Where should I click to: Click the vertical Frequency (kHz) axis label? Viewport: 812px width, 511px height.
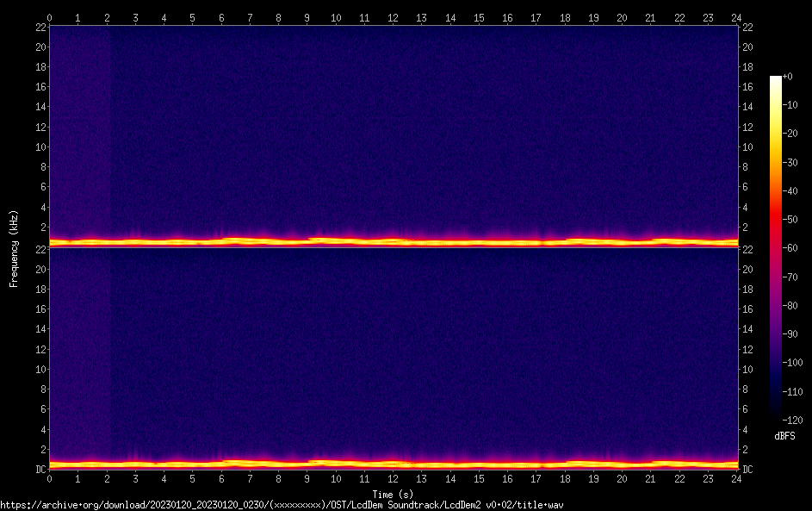pos(14,247)
